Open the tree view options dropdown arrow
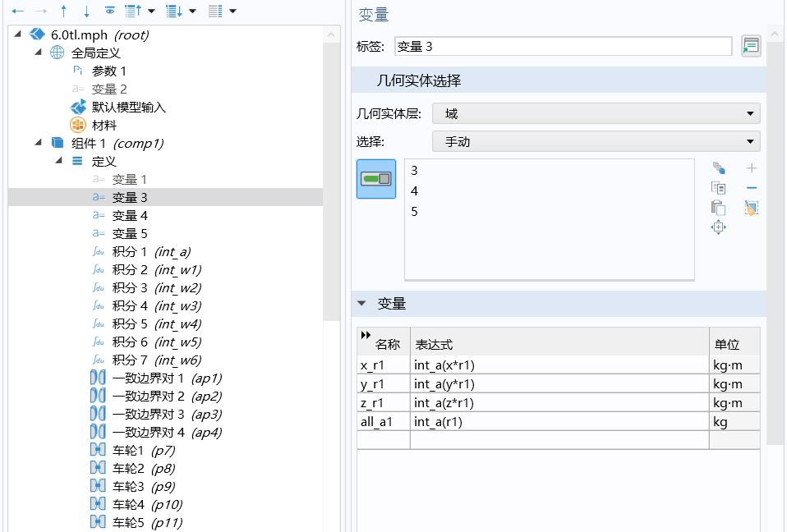The width and height of the screenshot is (787, 532). 232,11
